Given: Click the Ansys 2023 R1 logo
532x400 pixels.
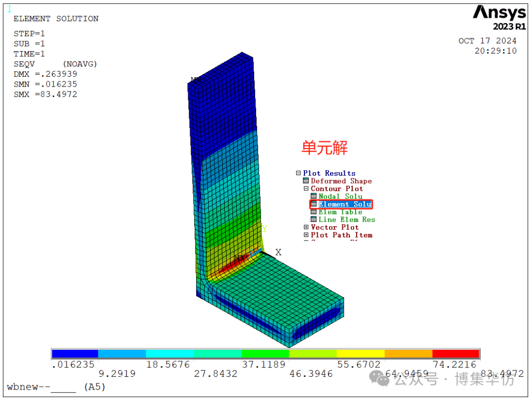Looking at the screenshot, I should pos(499,17).
